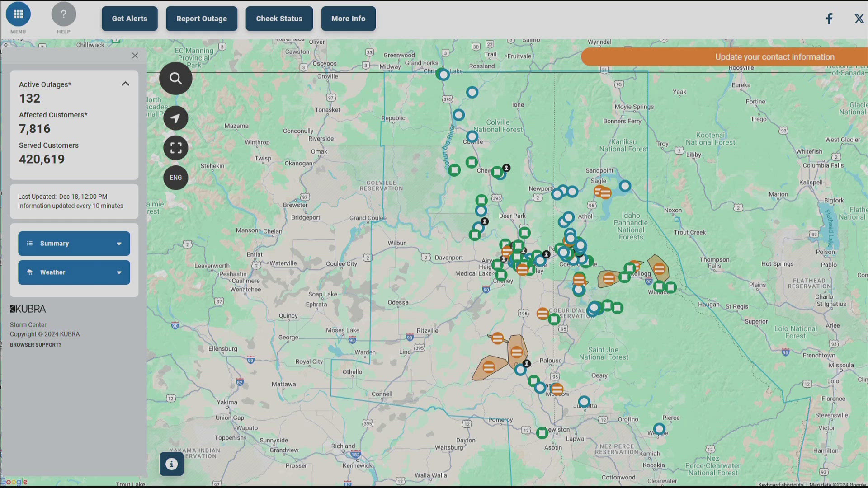Open the Facebook share icon
Screen dimensions: 868x488
pos(829,19)
